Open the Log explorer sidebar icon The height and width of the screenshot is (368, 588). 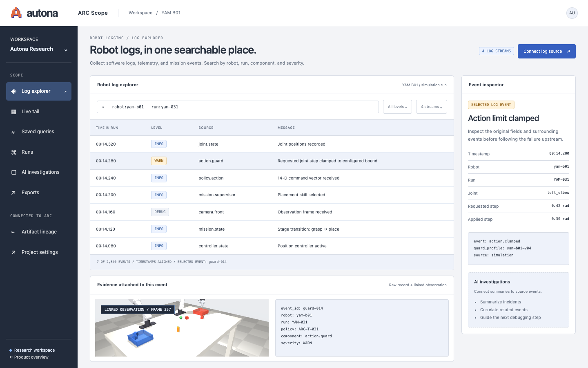[13, 91]
